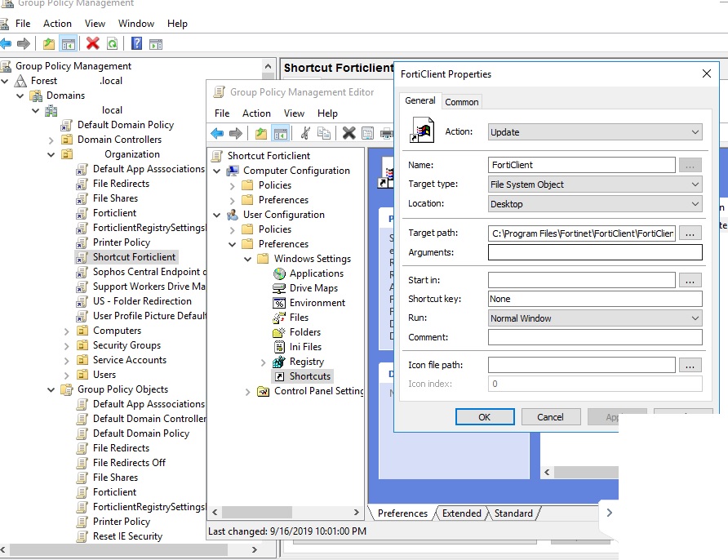Click Back arrow in Group Policy Management toolbar

6,44
